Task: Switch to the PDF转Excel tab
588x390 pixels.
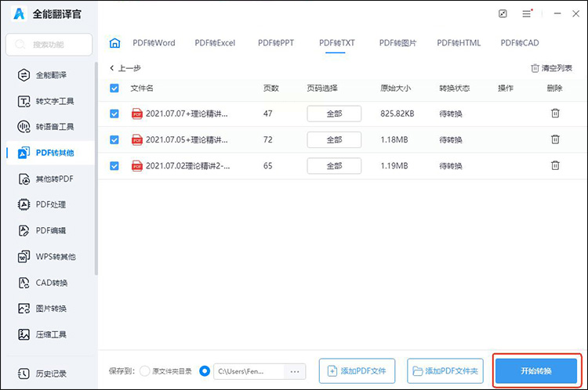Action: (215, 43)
